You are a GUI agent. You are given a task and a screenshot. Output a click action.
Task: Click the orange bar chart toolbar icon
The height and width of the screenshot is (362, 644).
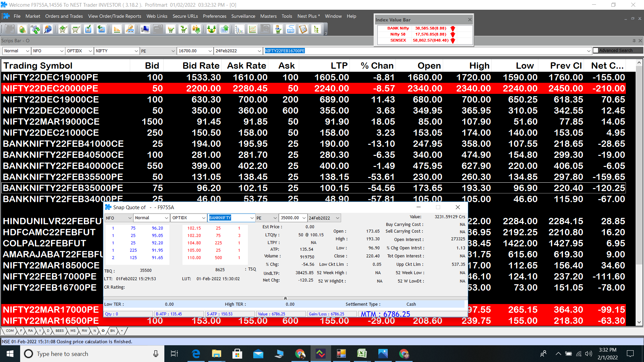(x=117, y=29)
